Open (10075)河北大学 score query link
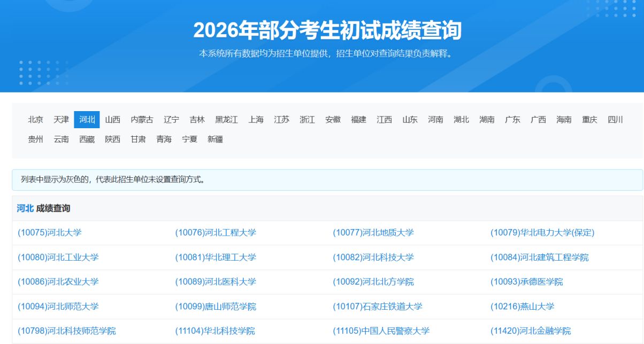Image resolution: width=644 pixels, height=344 pixels. click(x=50, y=233)
